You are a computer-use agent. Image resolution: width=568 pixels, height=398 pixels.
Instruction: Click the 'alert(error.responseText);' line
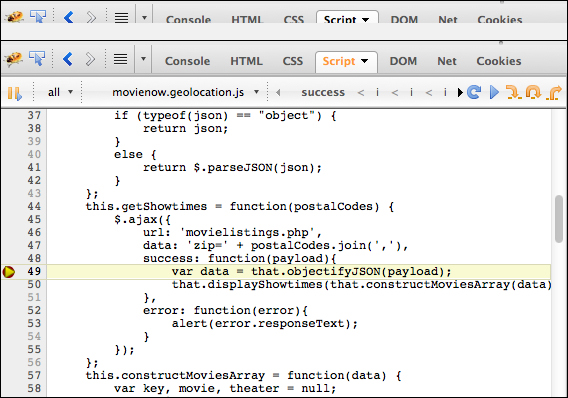tap(265, 323)
